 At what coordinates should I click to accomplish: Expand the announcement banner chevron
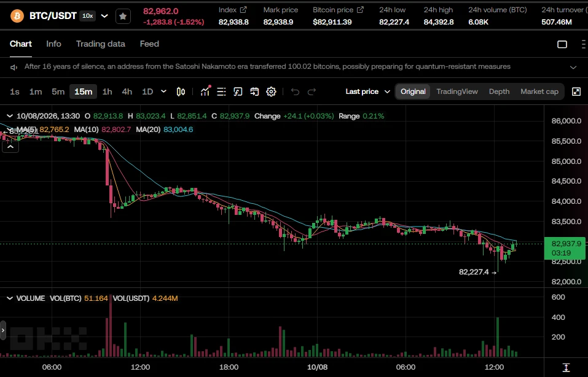[573, 68]
